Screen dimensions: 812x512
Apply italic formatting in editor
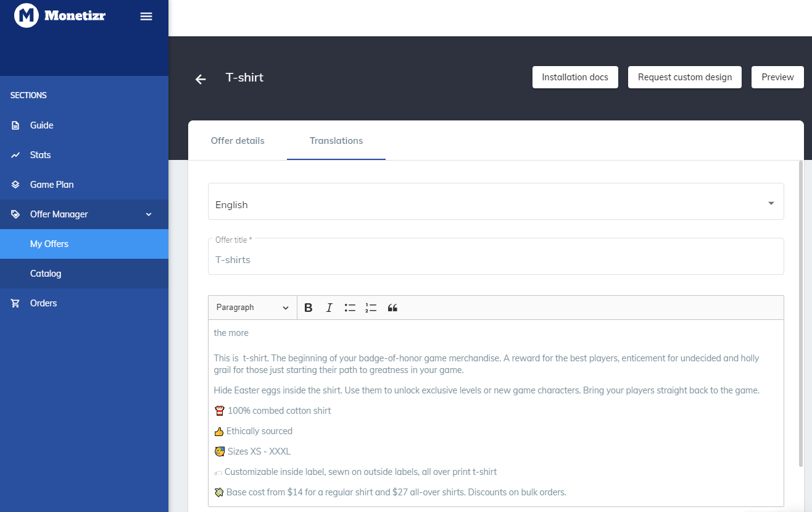pyautogui.click(x=329, y=308)
